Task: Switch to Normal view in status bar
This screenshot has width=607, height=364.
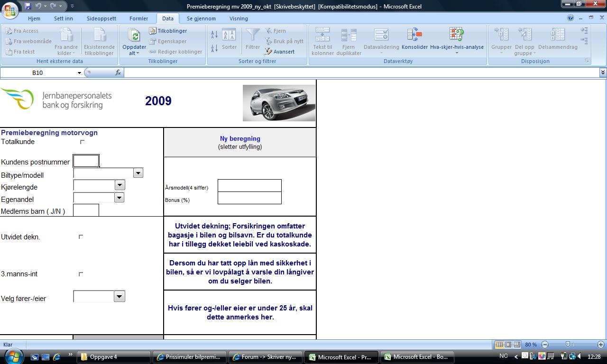Action: [x=499, y=345]
